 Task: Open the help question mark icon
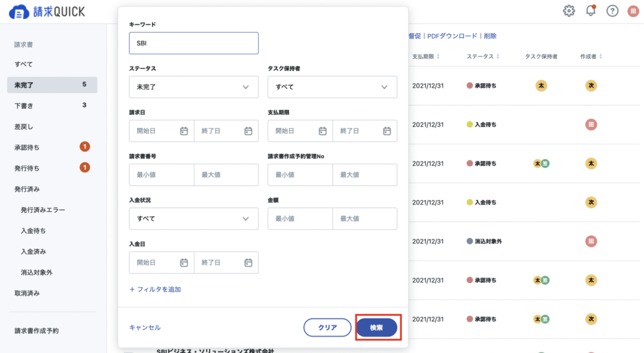612,11
